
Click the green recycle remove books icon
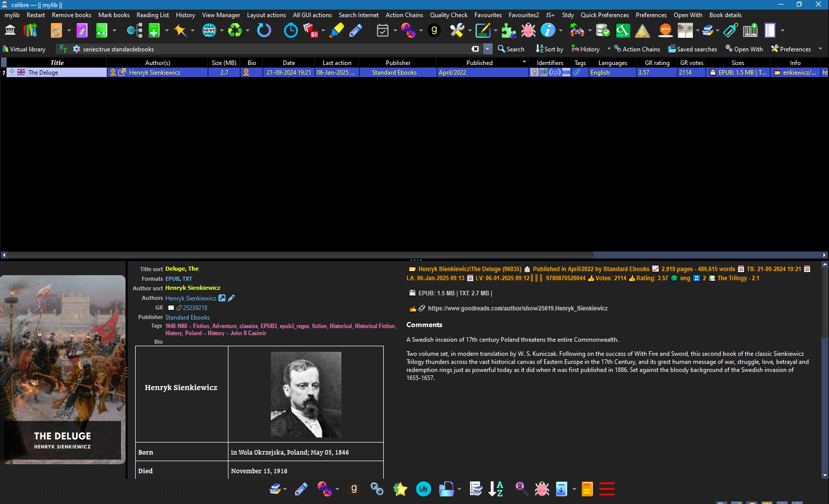235,31
